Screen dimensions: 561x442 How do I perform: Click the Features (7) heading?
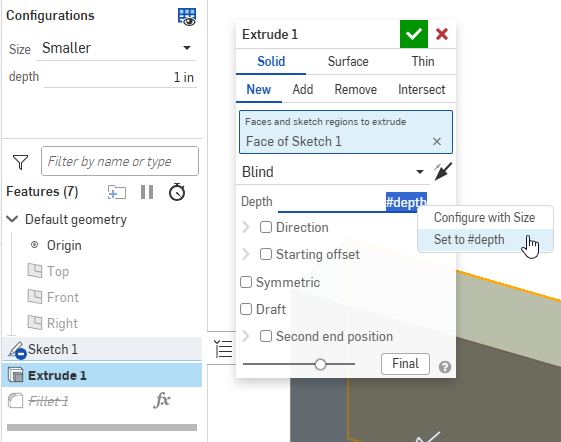[42, 191]
